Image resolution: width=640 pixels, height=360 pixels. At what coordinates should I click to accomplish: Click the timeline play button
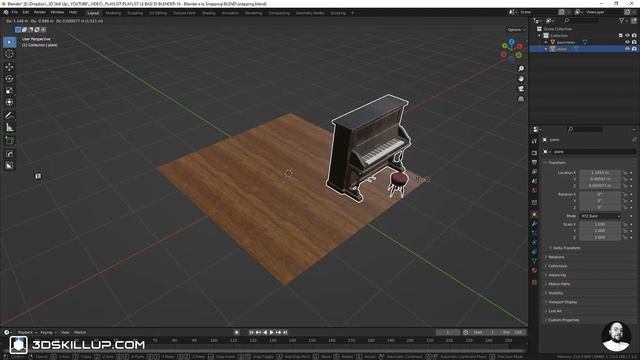tap(271, 332)
